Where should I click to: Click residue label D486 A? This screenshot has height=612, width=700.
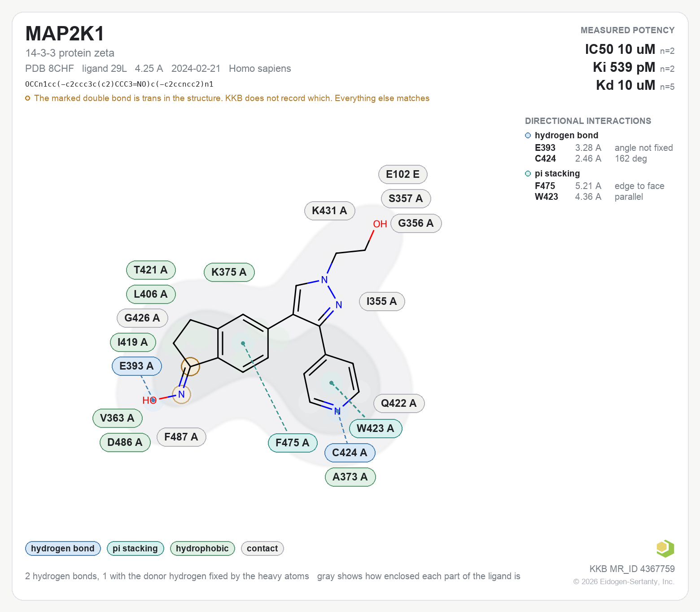125,442
